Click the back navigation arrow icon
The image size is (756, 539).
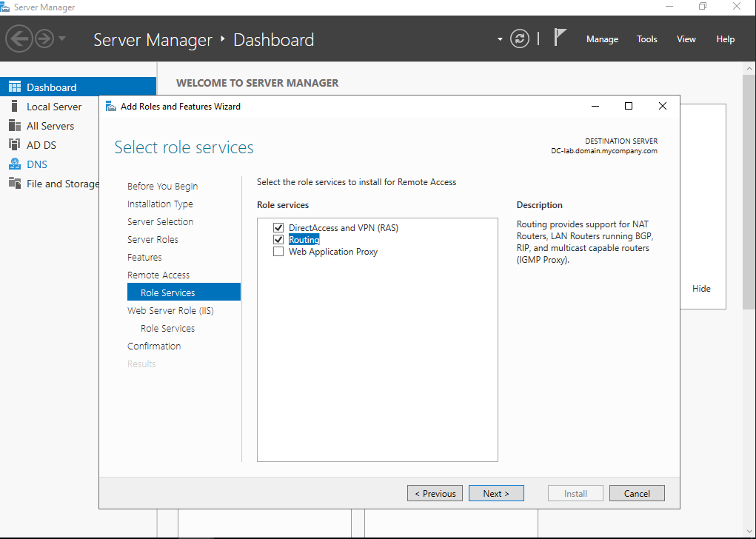click(20, 38)
